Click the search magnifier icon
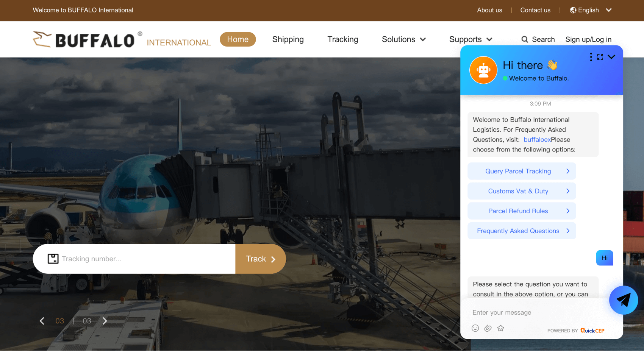Screen dimensions: 644x351 tap(525, 39)
